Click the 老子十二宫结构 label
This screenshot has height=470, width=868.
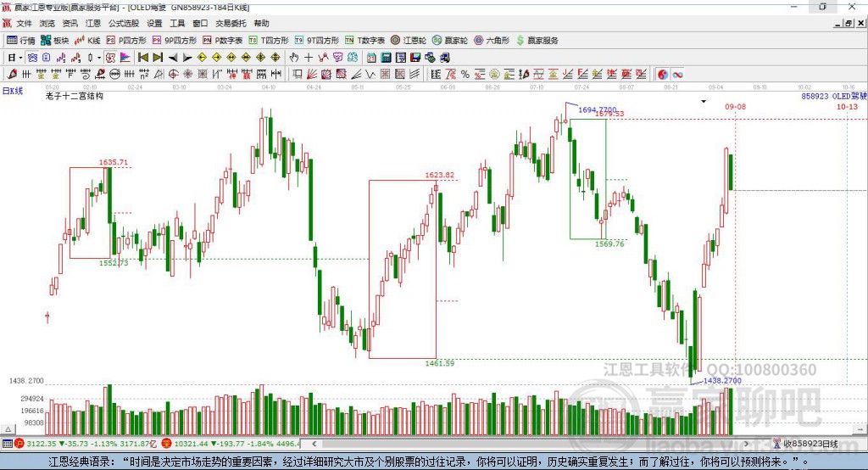(75, 96)
